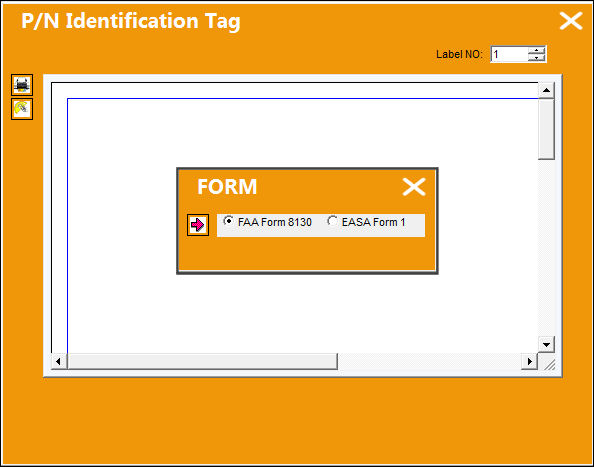The image size is (594, 467).
Task: Click the resize grip at preview corner
Action: [x=549, y=364]
